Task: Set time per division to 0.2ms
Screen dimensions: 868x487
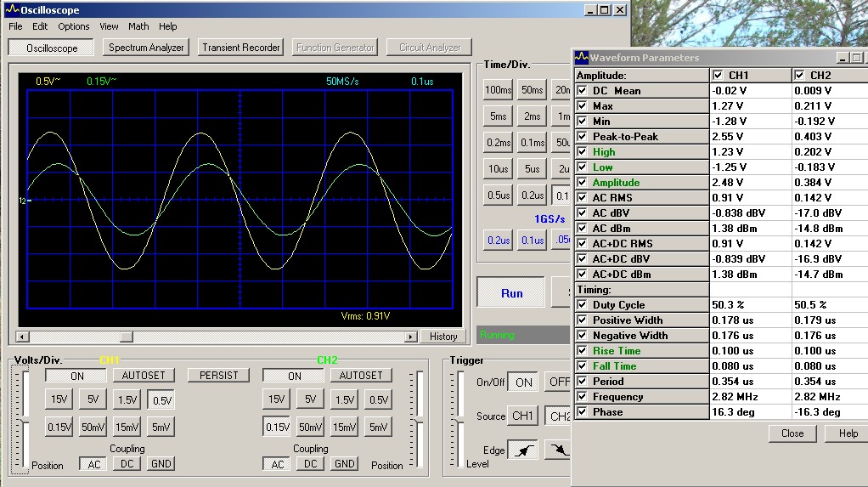Action: tap(499, 142)
